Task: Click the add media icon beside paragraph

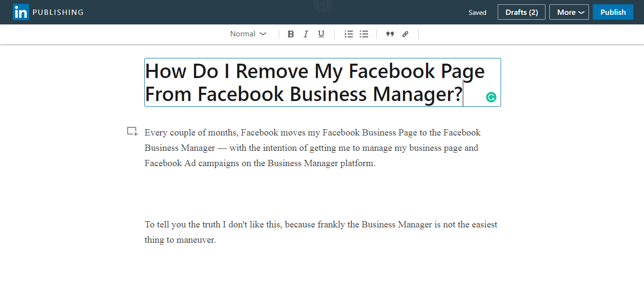Action: 132,131
